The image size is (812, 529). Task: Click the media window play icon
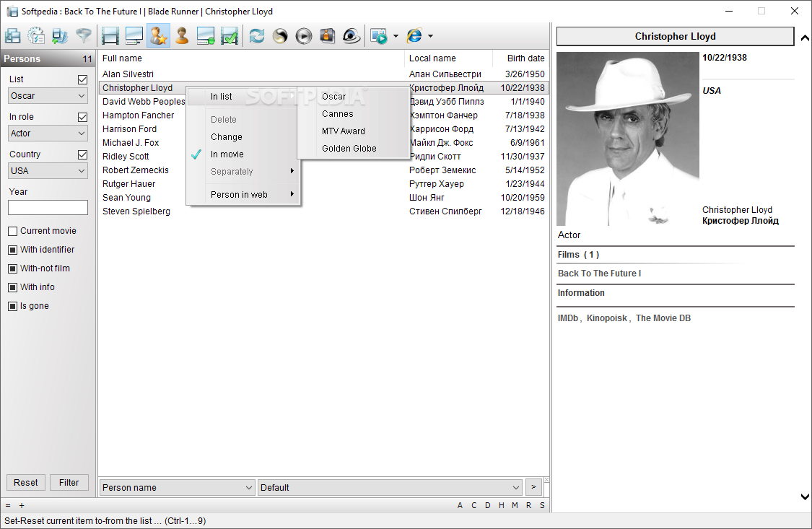379,35
